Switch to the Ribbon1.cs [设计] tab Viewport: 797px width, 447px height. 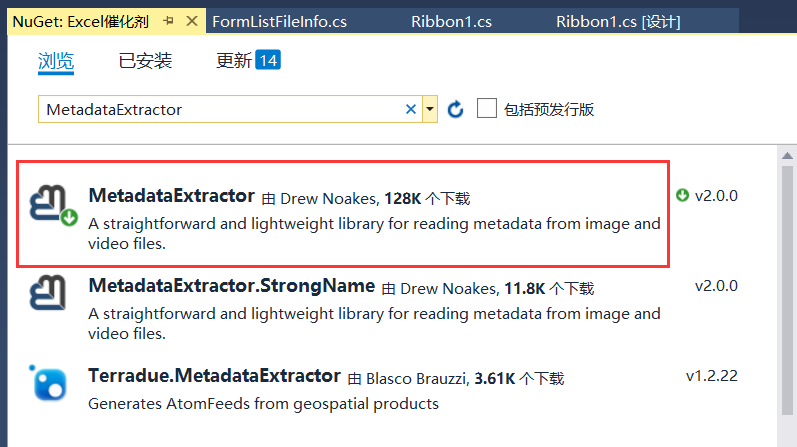620,20
